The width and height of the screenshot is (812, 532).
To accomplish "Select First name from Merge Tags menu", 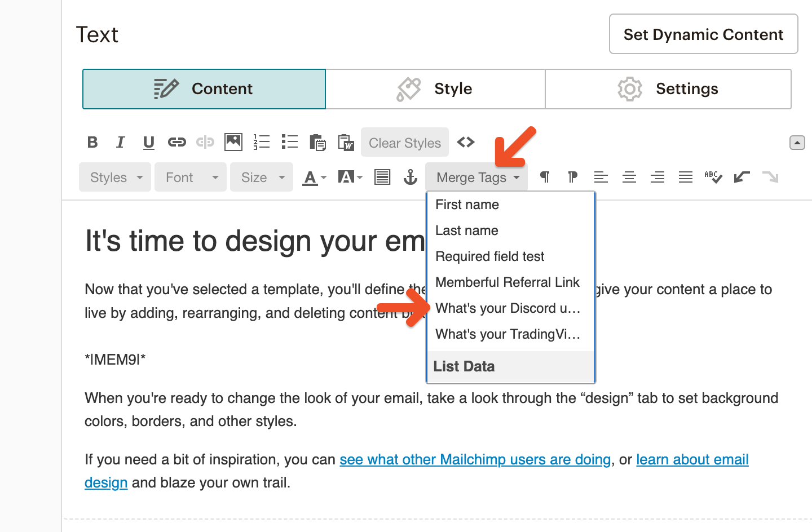I will [467, 204].
